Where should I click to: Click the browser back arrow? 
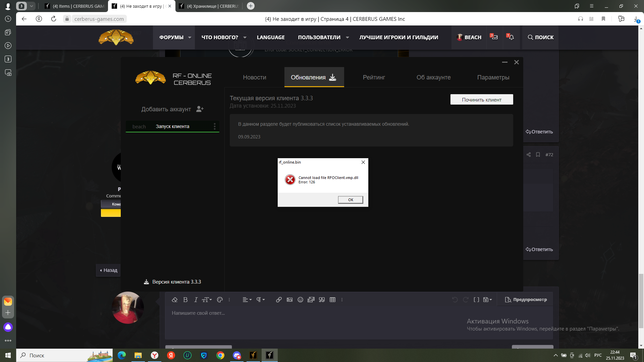(x=24, y=19)
